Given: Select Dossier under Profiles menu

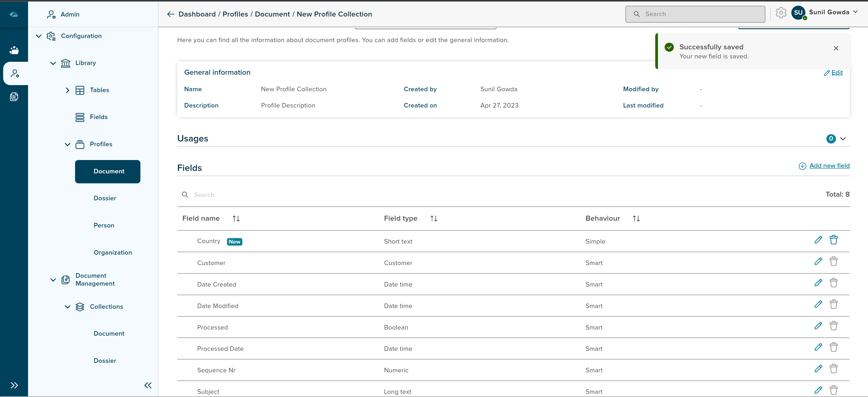Looking at the screenshot, I should (x=105, y=198).
